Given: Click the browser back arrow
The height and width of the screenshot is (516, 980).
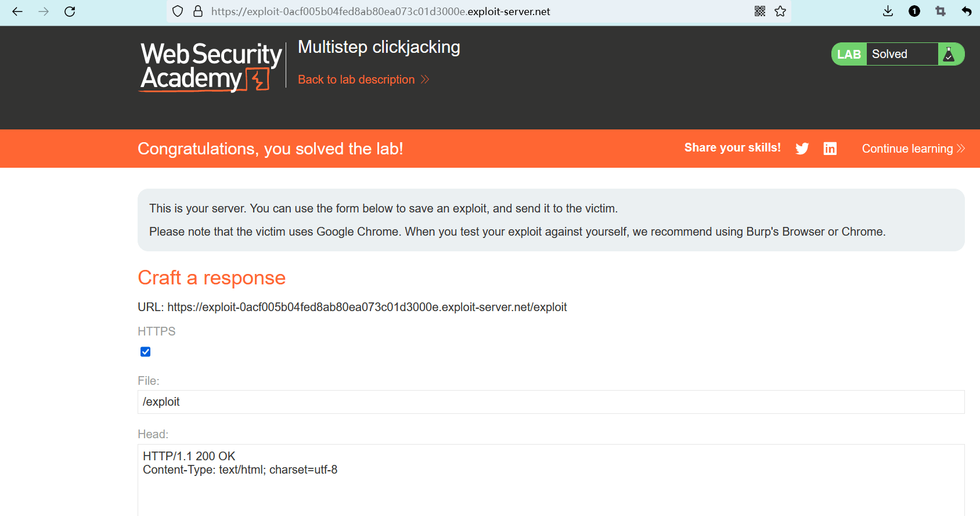Looking at the screenshot, I should [17, 12].
